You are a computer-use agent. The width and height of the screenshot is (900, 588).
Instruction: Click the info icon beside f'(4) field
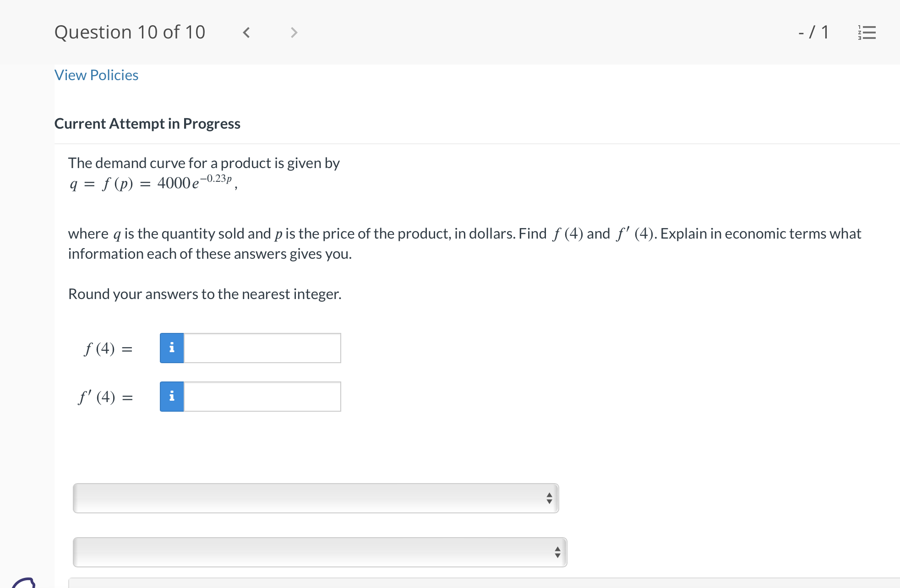pyautogui.click(x=172, y=397)
